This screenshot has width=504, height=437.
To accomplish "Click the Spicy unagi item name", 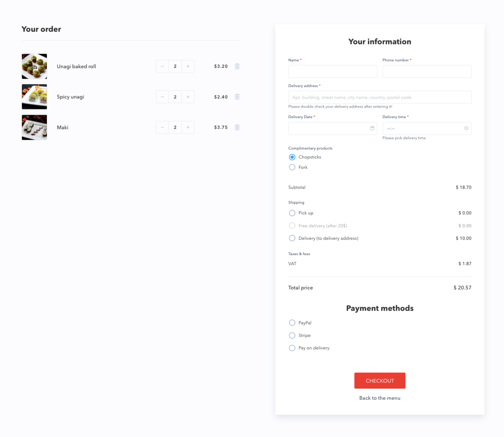I will [70, 97].
